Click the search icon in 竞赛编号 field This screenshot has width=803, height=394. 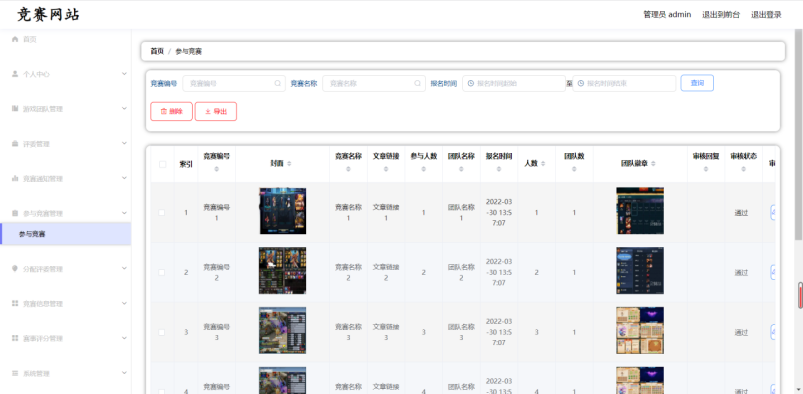[278, 83]
